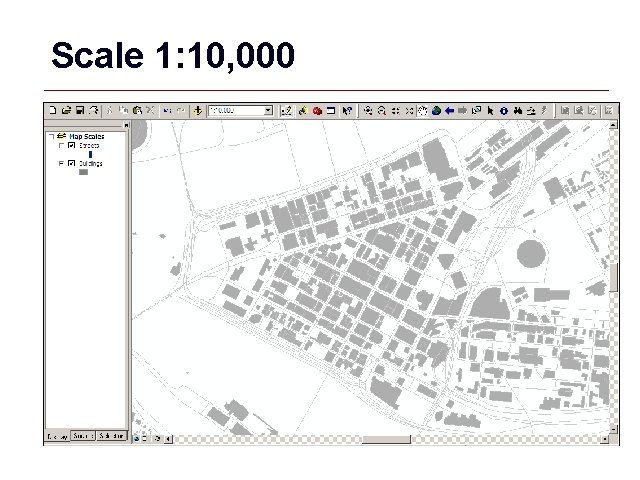The image size is (640, 480).
Task: Open the red ArcToolbox icon
Action: pos(317,111)
